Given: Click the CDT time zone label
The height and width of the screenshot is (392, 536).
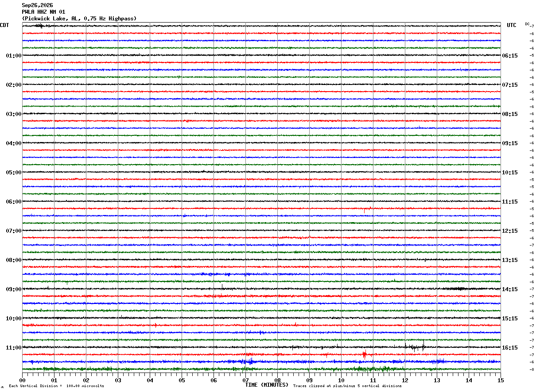Looking at the screenshot, I should pos(4,25).
